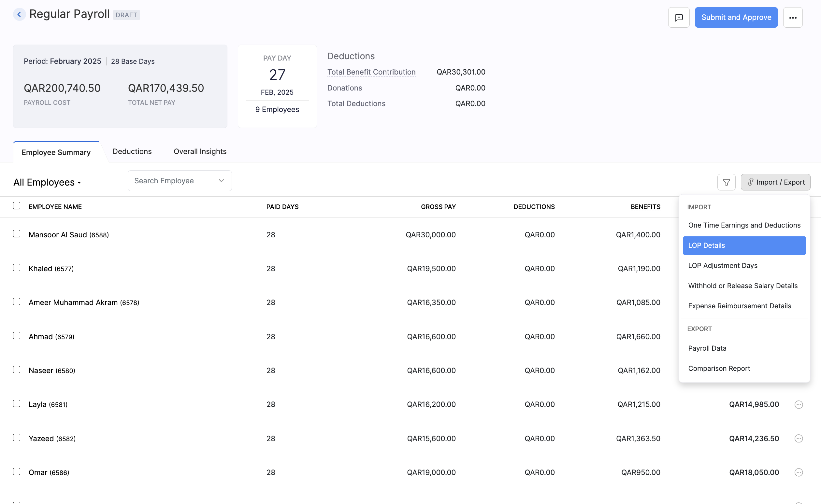Expand the Search Employee dropdown chevron
Viewport: 821px width, 504px height.
coord(221,180)
